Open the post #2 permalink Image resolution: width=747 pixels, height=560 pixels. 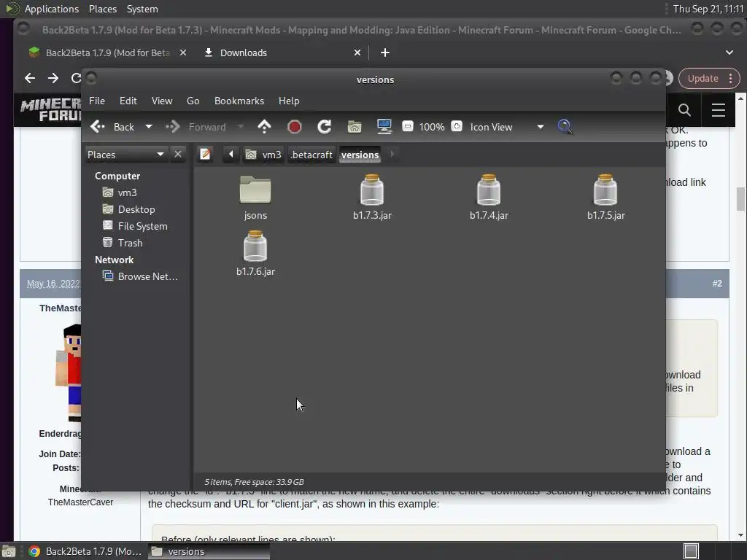pos(717,284)
